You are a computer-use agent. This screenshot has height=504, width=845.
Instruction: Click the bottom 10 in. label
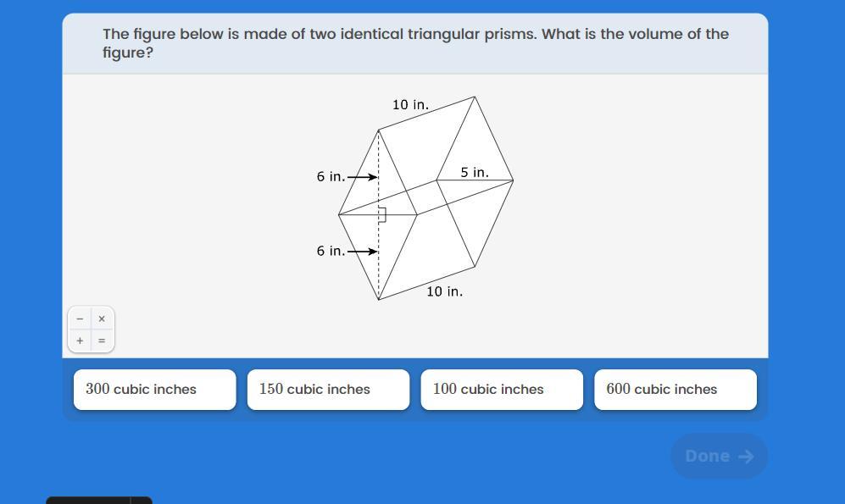444,291
